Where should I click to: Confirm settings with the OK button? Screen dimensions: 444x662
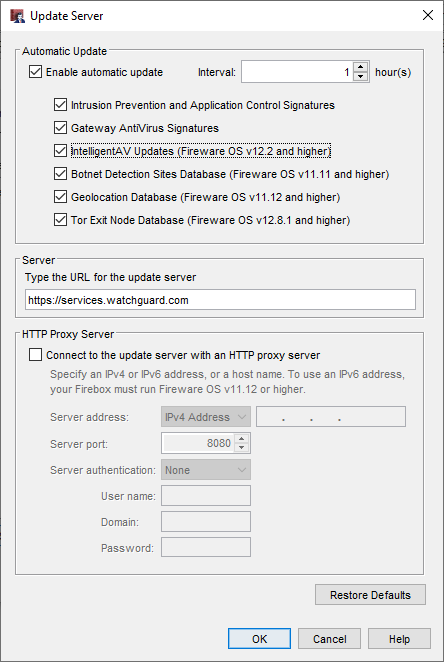pos(259,639)
